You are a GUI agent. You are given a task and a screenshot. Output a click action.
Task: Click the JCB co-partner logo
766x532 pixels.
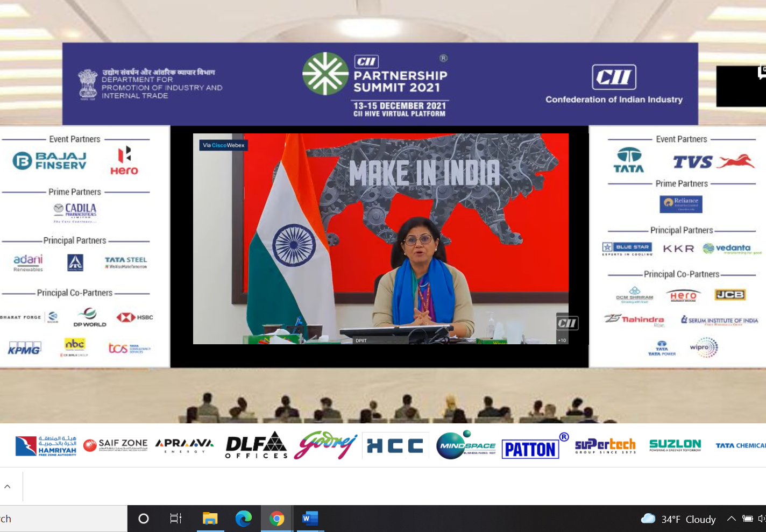[730, 295]
